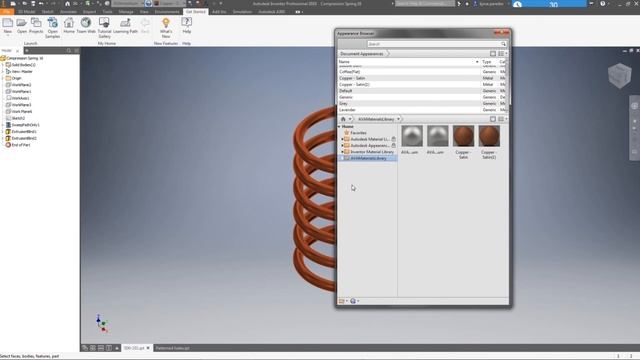
Task: Click the Help question mark ribbon icon
Action: 187,23
